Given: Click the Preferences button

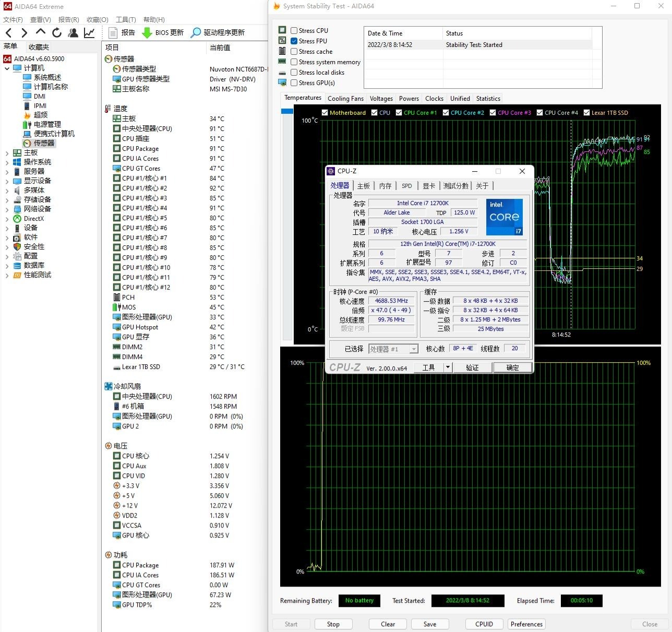Looking at the screenshot, I should tap(526, 624).
